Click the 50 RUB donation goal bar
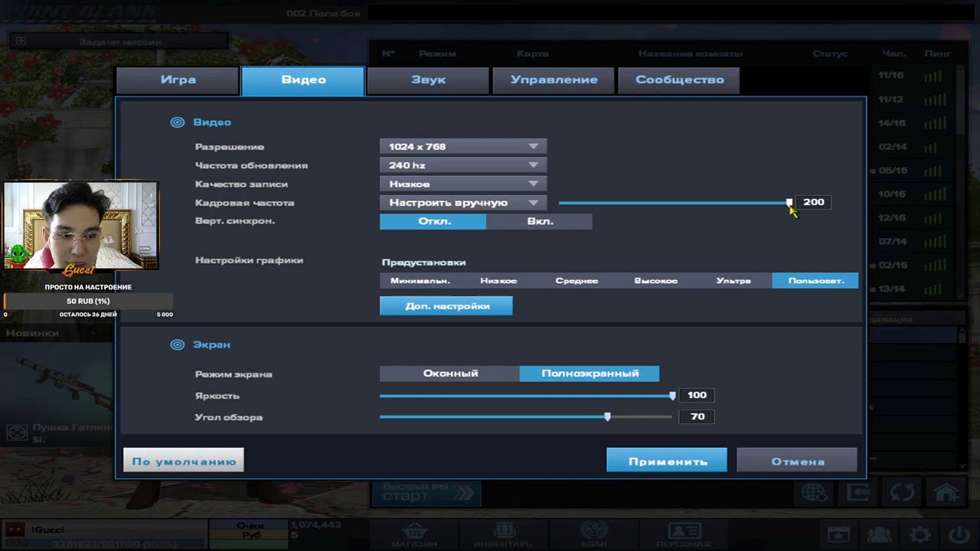980x551 pixels. coord(88,302)
